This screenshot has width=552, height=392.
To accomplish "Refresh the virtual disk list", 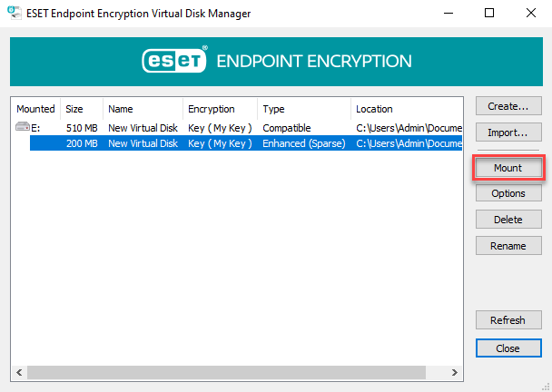I will [x=508, y=320].
